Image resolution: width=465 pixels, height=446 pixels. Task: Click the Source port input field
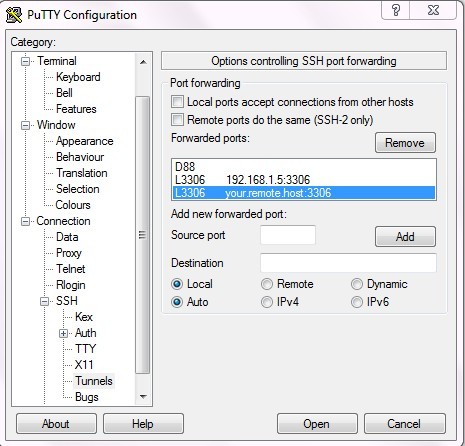pyautogui.click(x=288, y=235)
